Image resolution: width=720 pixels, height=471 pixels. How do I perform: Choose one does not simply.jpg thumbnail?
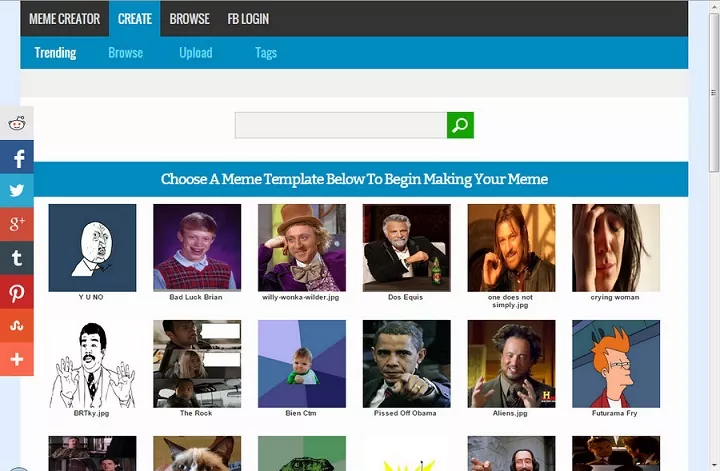pyautogui.click(x=511, y=248)
